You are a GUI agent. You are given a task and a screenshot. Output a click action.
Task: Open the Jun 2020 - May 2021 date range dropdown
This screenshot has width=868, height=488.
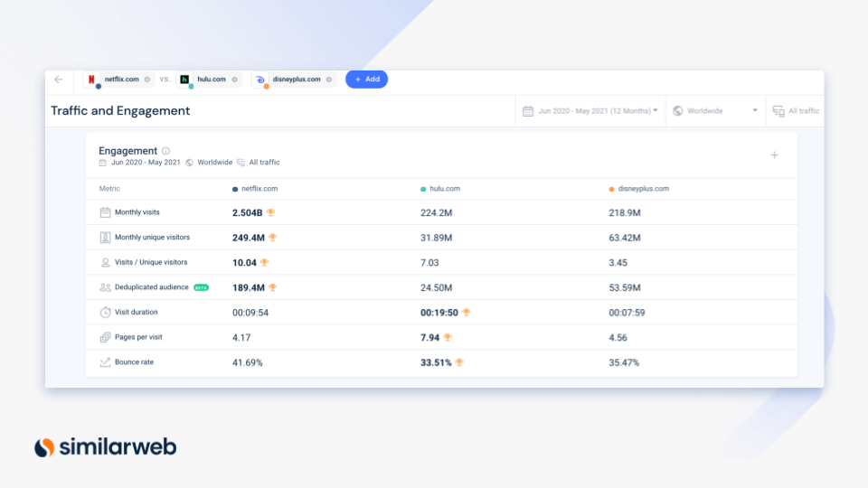(590, 110)
